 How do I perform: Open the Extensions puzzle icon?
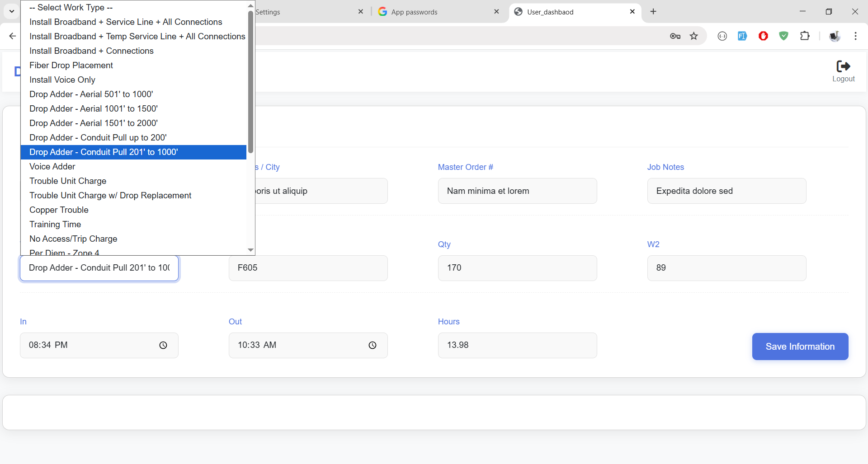point(805,36)
